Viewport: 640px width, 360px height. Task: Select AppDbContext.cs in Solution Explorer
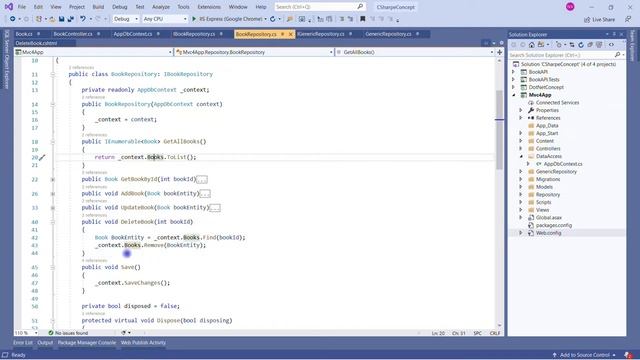[x=563, y=164]
